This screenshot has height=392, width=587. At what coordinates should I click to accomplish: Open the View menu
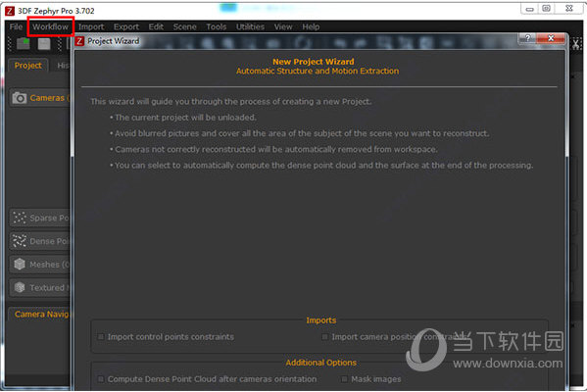pyautogui.click(x=283, y=27)
